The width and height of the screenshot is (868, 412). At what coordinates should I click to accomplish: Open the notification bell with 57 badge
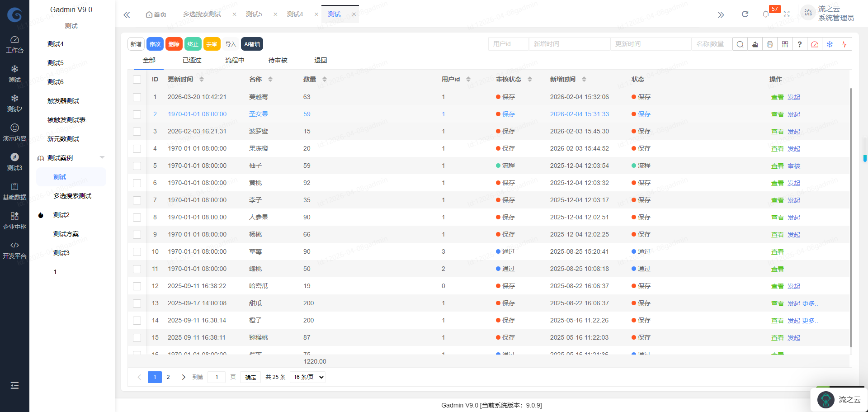(x=766, y=14)
